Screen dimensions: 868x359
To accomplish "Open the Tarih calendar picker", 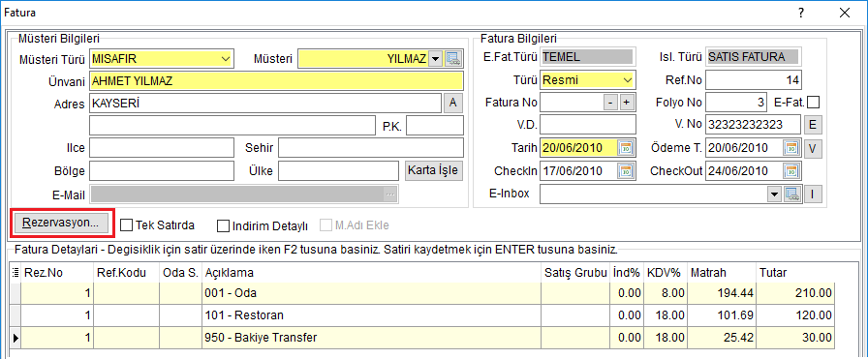I will (x=626, y=148).
